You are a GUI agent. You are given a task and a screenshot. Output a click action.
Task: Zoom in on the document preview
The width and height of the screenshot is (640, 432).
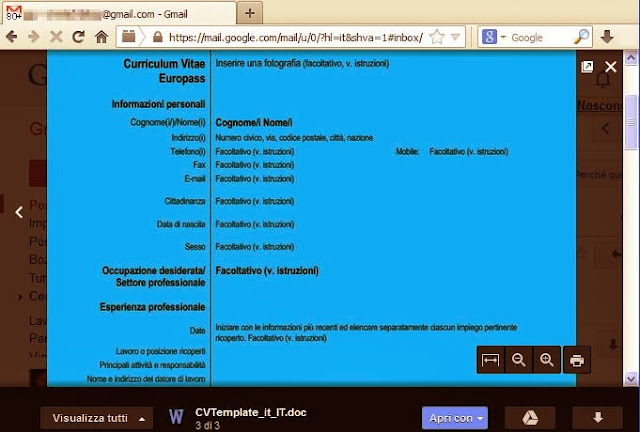tap(547, 360)
